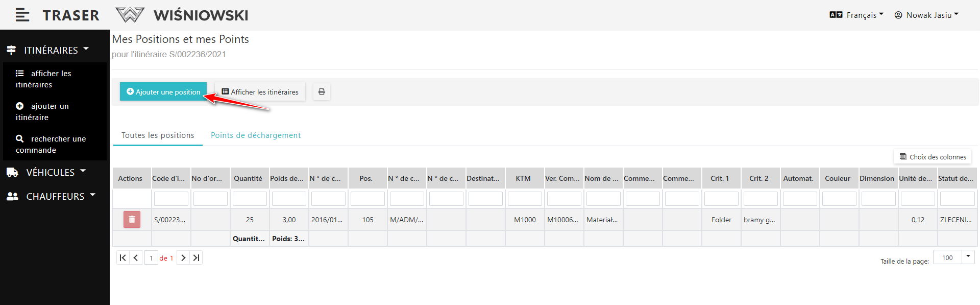
Task: Click the Quantité column filter field
Action: (x=250, y=199)
